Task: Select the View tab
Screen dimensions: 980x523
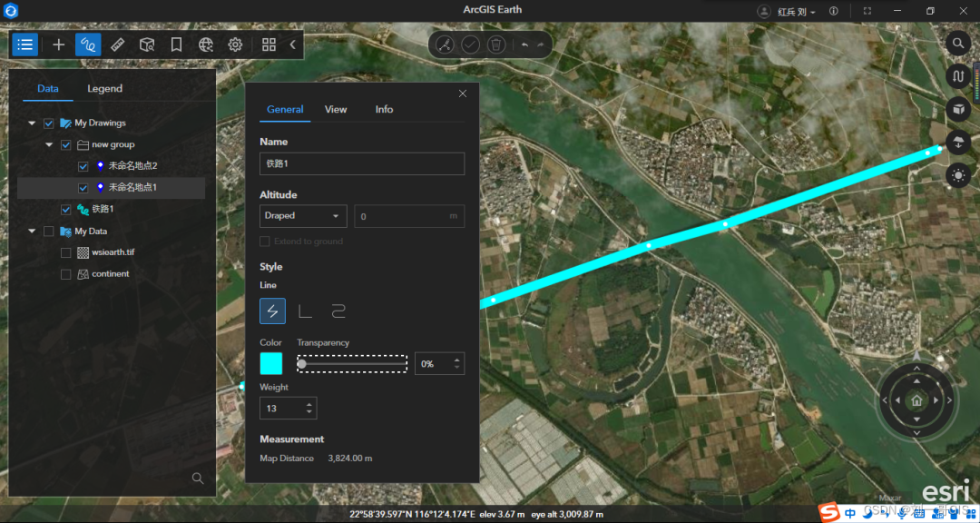Action: tap(336, 110)
